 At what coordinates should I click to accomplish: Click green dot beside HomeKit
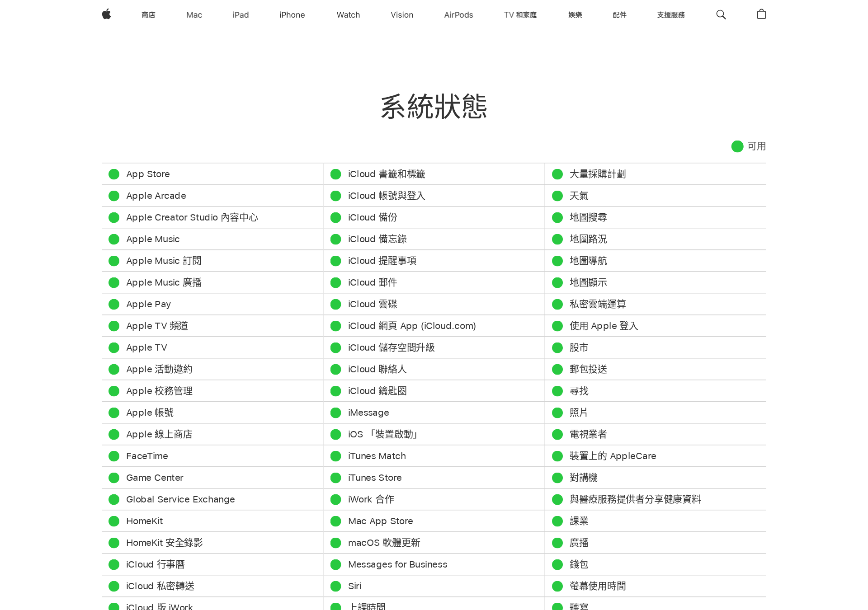click(114, 521)
